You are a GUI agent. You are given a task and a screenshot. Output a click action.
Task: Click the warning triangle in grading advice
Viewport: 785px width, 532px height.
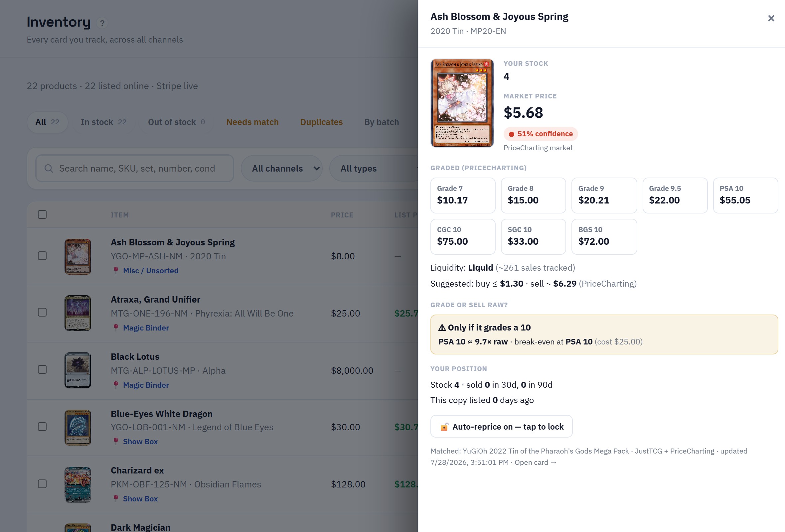[x=442, y=328]
